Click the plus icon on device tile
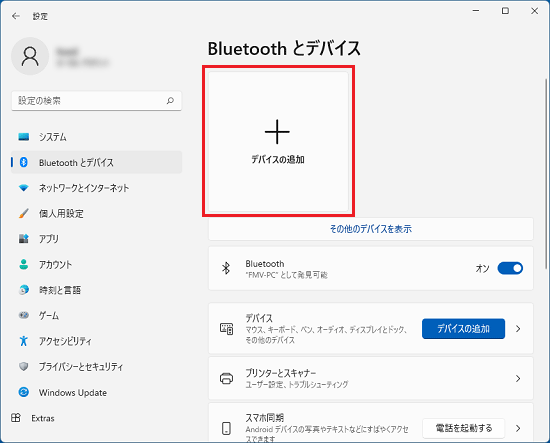The height and width of the screenshot is (443, 550). coord(277,132)
